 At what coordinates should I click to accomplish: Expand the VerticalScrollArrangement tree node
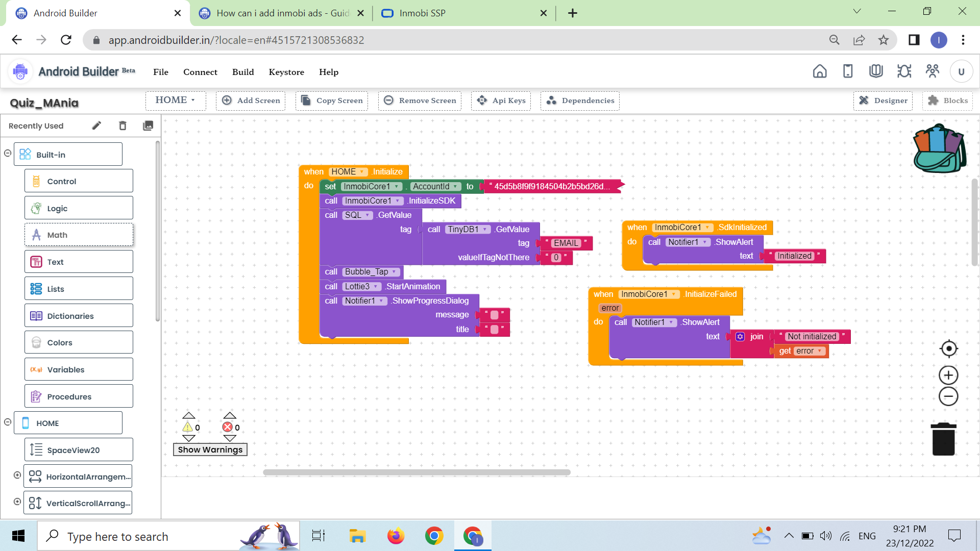(17, 502)
